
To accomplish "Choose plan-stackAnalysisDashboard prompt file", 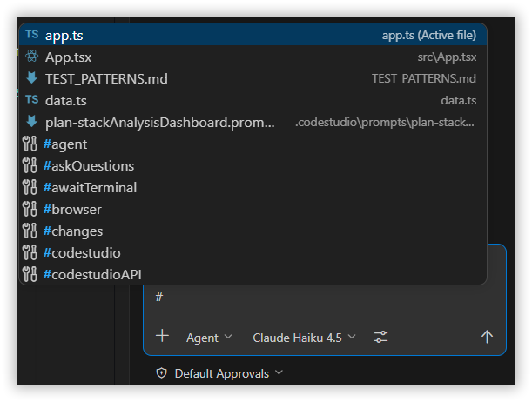I will (253, 122).
